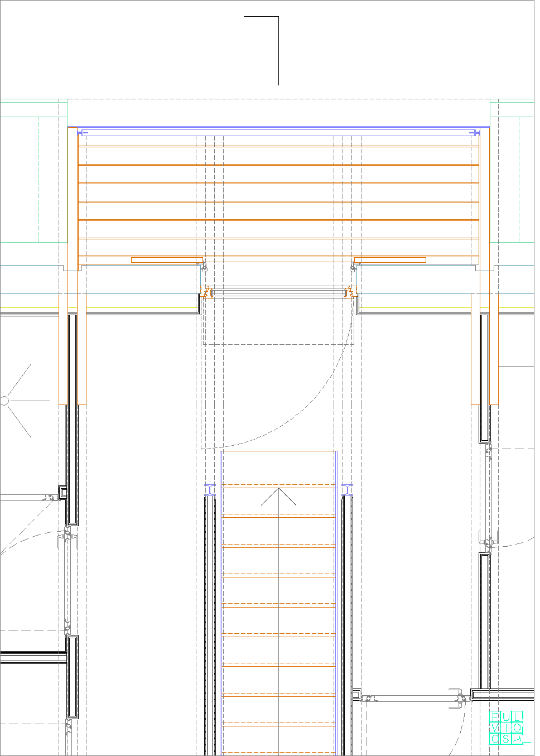Select the right blue I-beam column symbol
Screen dimensions: 540x756
(348, 490)
